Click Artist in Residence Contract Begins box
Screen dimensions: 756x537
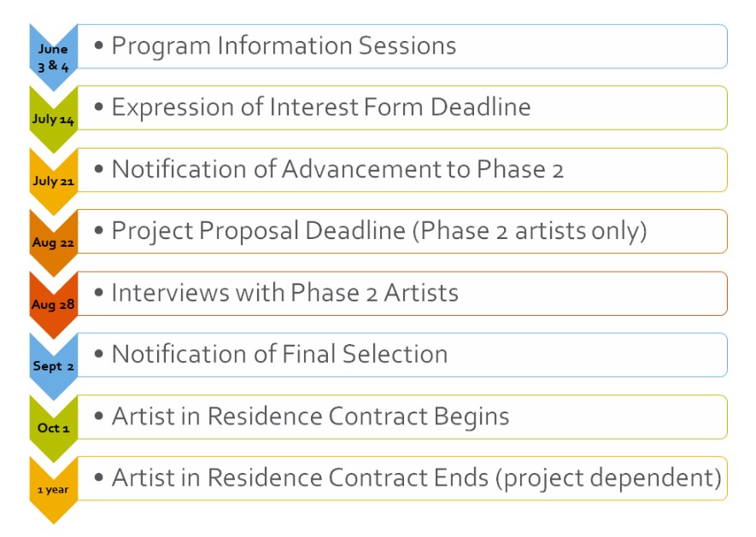click(x=402, y=417)
